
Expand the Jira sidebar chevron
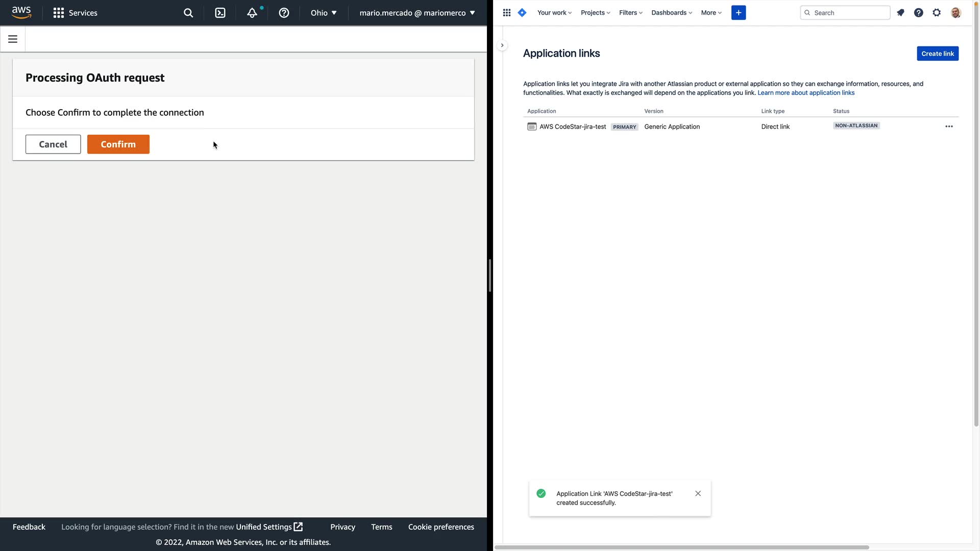502,45
